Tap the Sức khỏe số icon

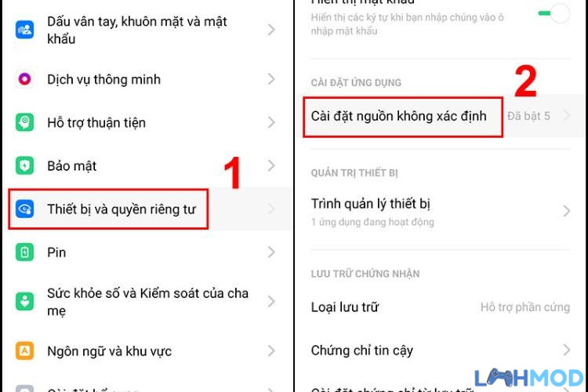pos(25,301)
